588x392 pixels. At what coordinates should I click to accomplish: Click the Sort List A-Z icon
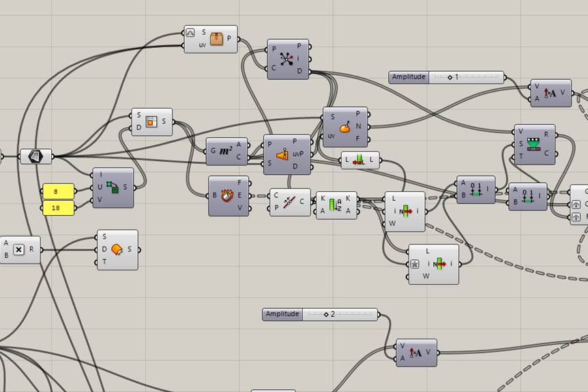coord(336,205)
